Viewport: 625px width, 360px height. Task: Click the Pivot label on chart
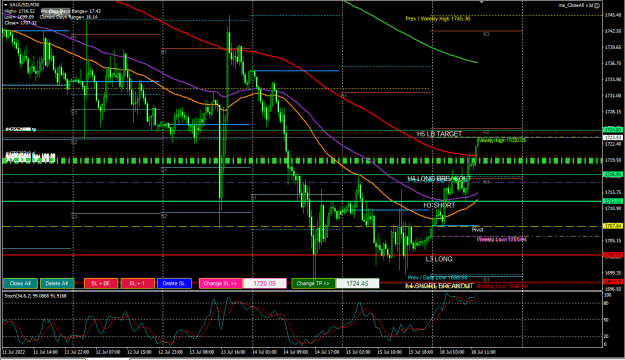(478, 230)
